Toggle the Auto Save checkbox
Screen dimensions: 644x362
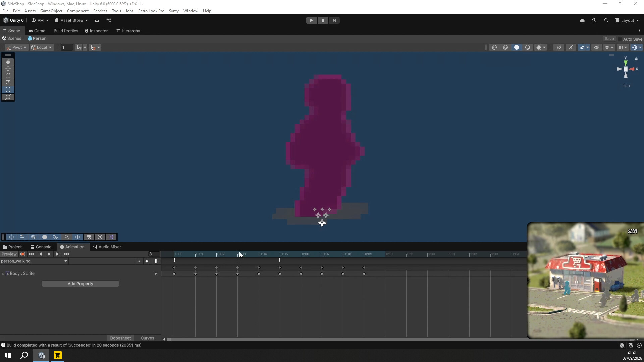(x=620, y=39)
